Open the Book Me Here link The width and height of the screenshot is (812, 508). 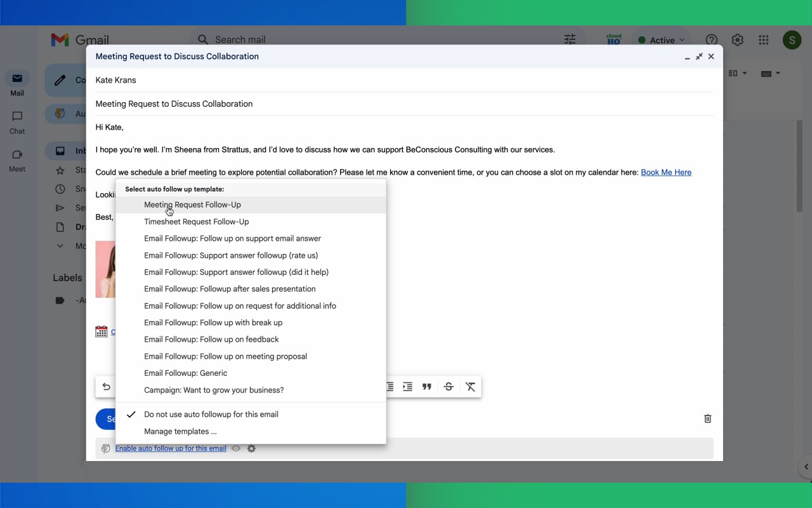tap(666, 172)
